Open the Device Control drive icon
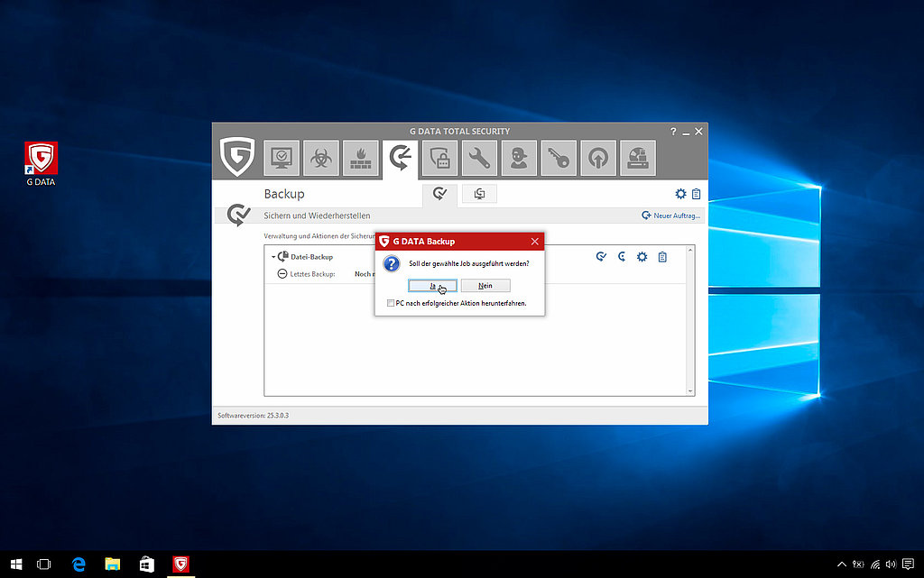The height and width of the screenshot is (578, 924). [638, 159]
